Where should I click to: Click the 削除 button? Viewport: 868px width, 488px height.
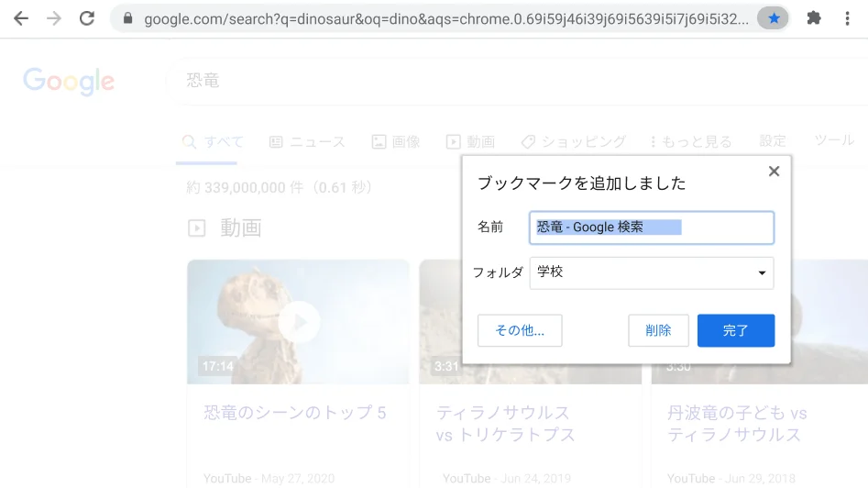(658, 330)
